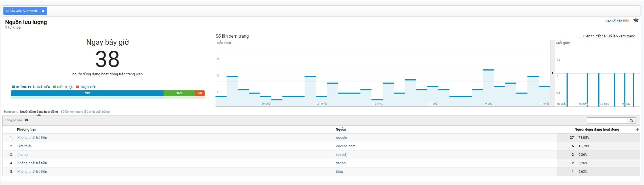Click the 'Nguồn lưu lượng' heading
This screenshot has height=185, width=644.
click(x=26, y=22)
